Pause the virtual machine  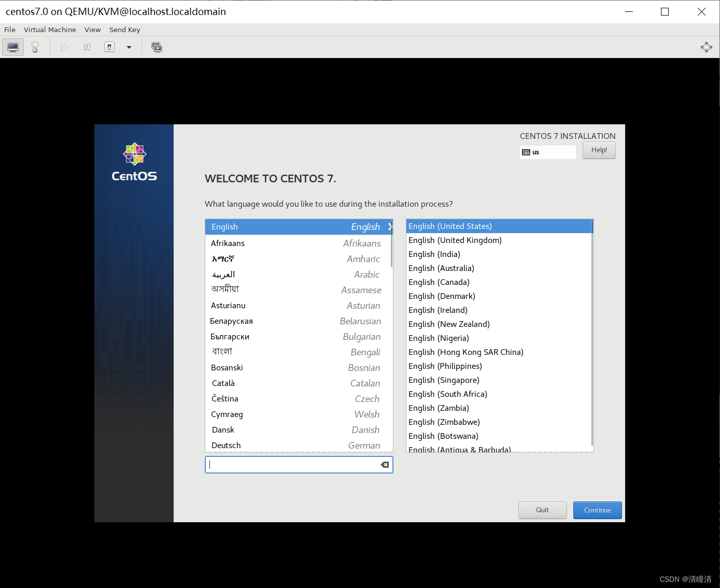87,47
